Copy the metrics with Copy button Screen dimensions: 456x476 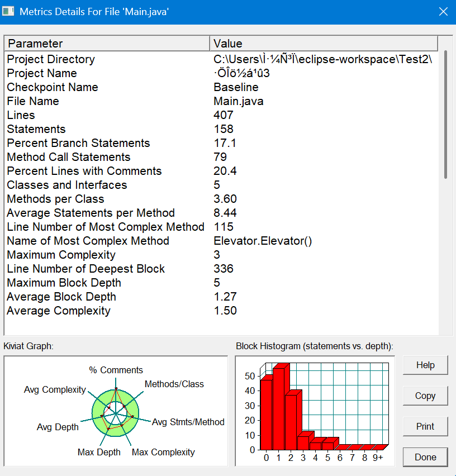[x=425, y=396]
